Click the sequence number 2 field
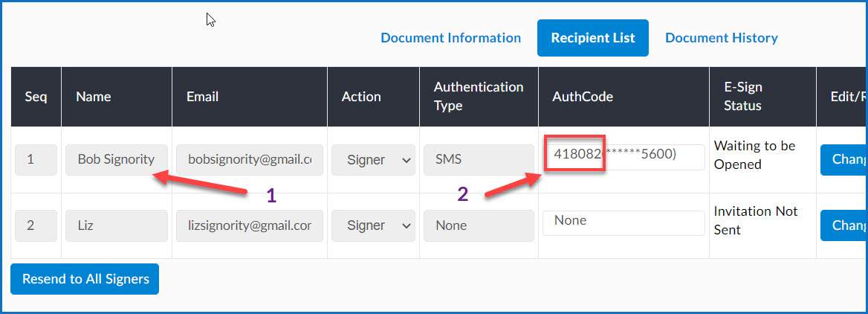The image size is (868, 314). pos(36,225)
